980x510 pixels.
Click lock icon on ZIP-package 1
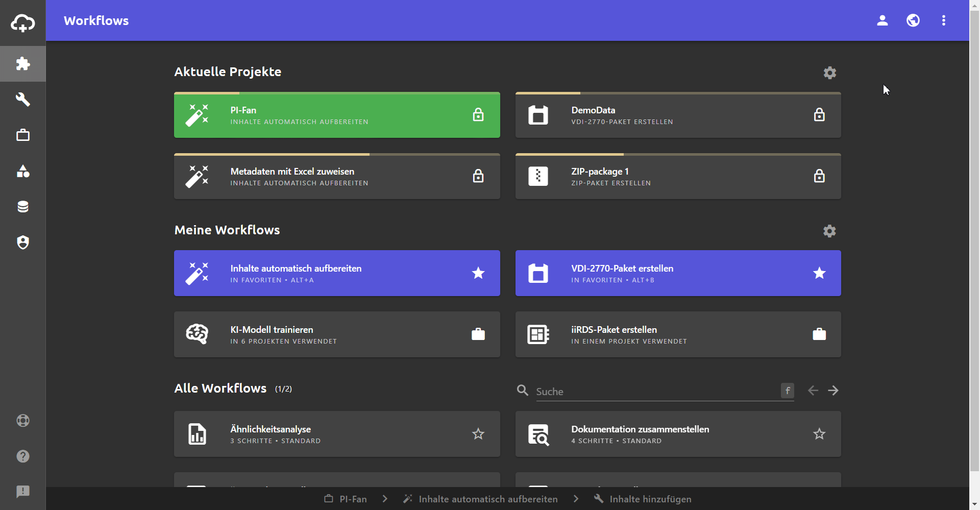(x=819, y=176)
